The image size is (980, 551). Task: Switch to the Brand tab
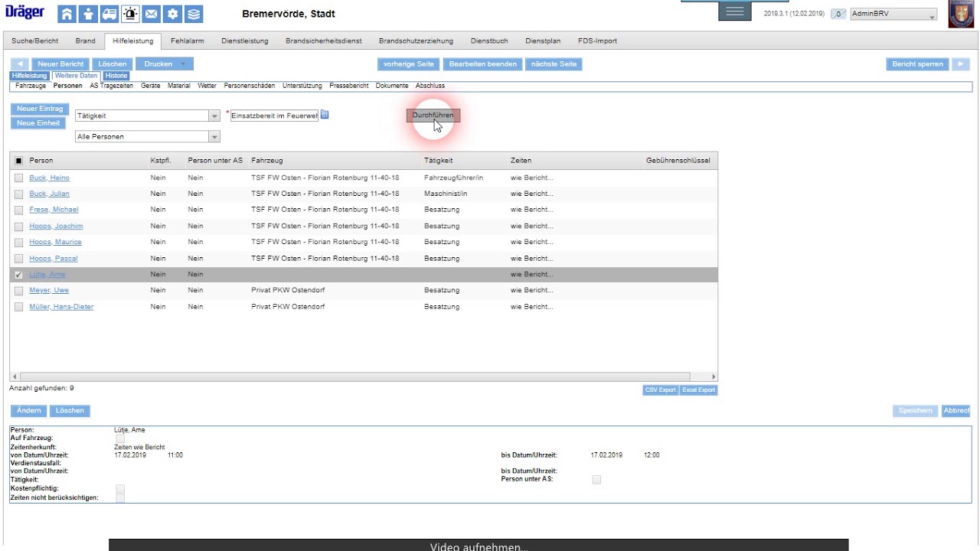point(86,41)
